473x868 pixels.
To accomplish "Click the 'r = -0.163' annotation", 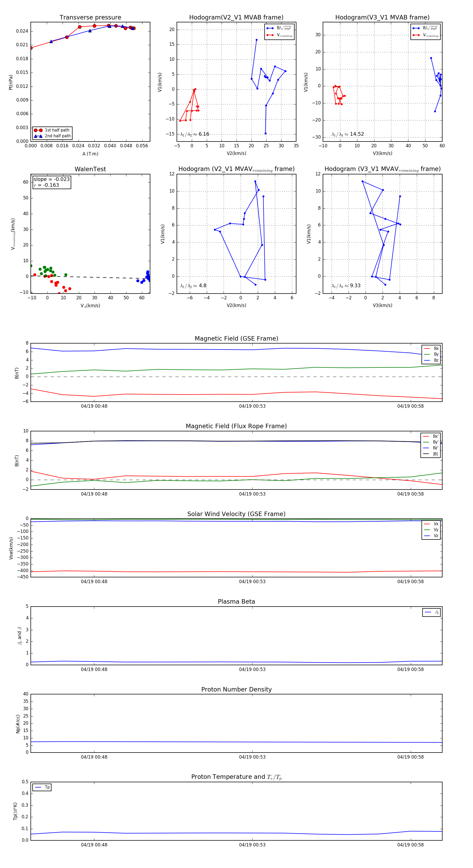I will [x=46, y=185].
